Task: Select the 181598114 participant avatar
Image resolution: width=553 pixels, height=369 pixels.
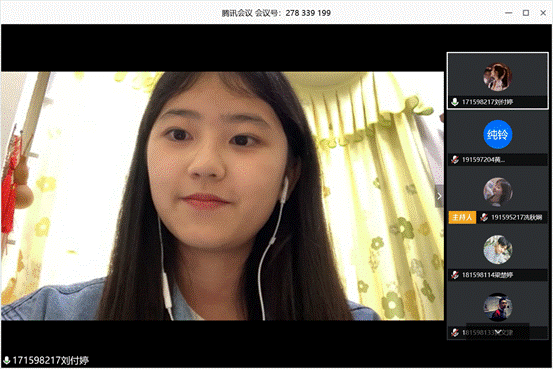Action: pos(497,249)
